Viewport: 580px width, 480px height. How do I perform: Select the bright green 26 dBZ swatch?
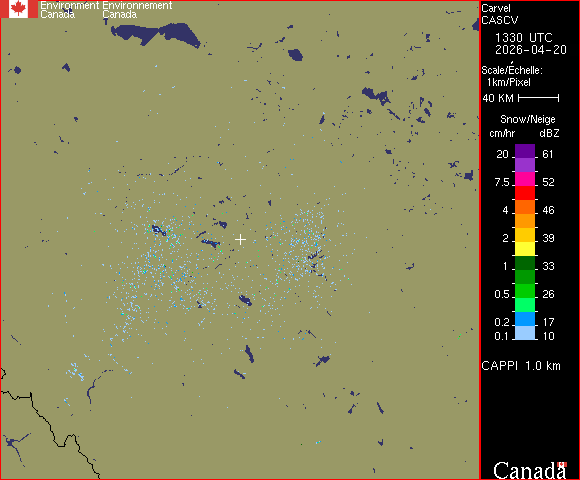525,291
